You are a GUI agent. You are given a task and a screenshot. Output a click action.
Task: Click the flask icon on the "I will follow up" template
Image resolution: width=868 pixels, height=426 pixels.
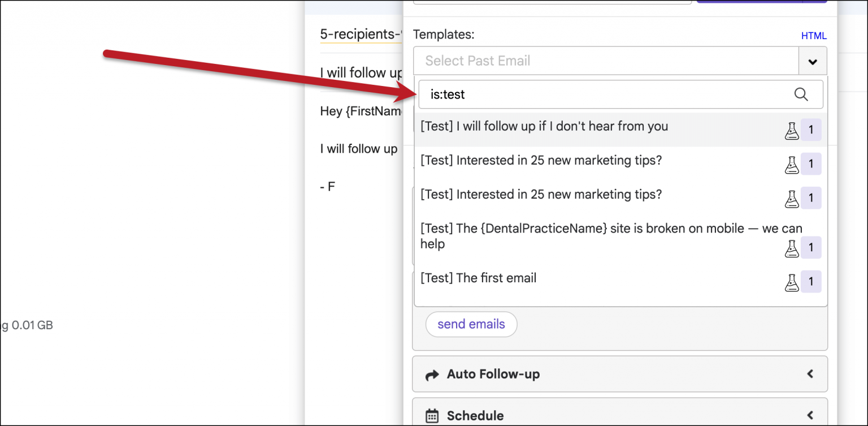pos(792,130)
